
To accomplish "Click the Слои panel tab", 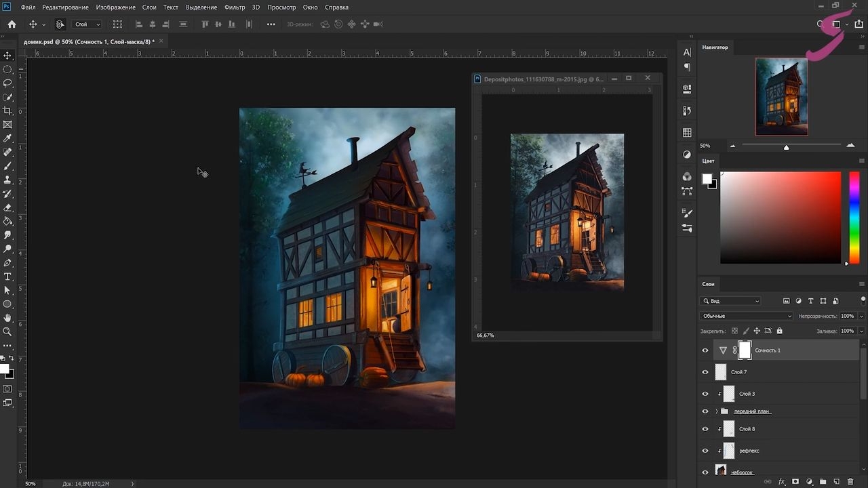I will coord(709,284).
